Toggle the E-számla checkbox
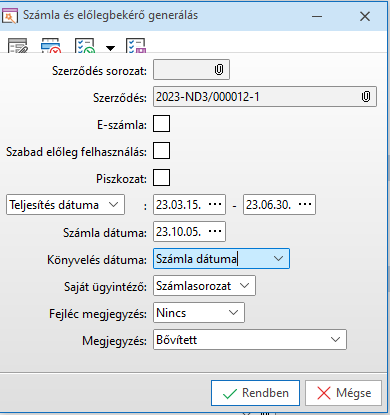This screenshot has width=390, height=415. pos(161,124)
